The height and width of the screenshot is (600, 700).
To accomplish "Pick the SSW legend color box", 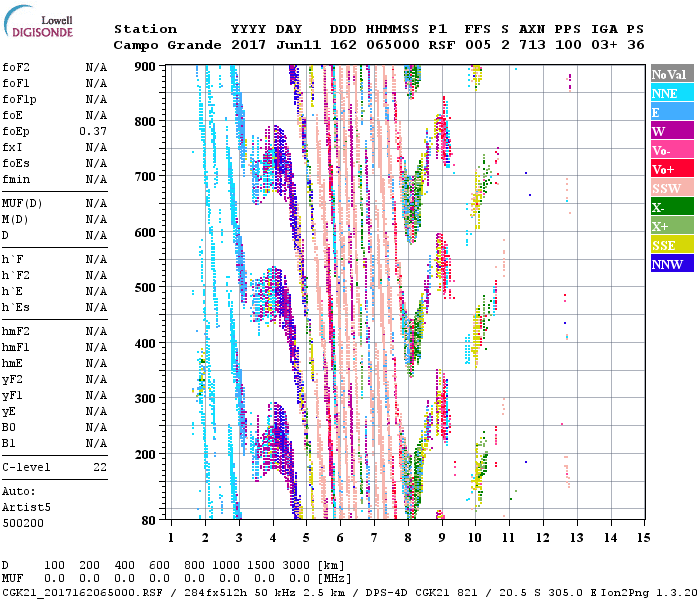I will pyautogui.click(x=671, y=188).
